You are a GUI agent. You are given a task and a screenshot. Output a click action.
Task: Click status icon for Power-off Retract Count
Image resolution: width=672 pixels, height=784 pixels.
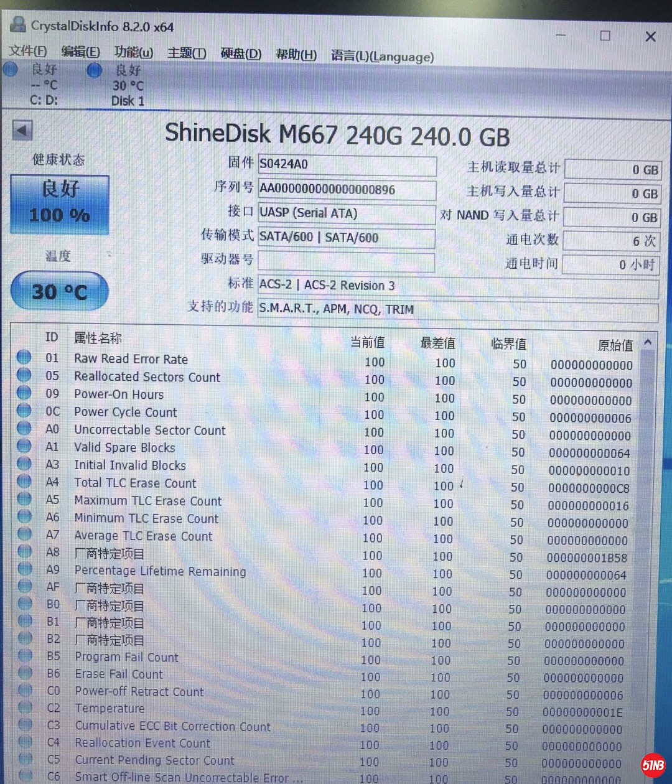(25, 689)
